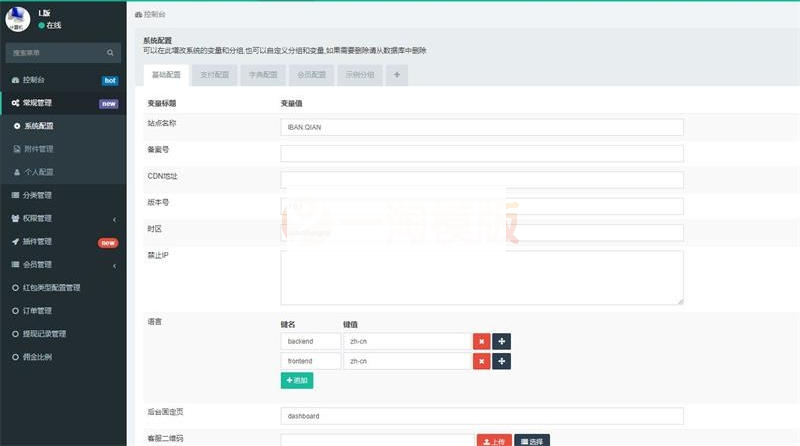
Task: Delete the frontend language row
Action: point(481,361)
